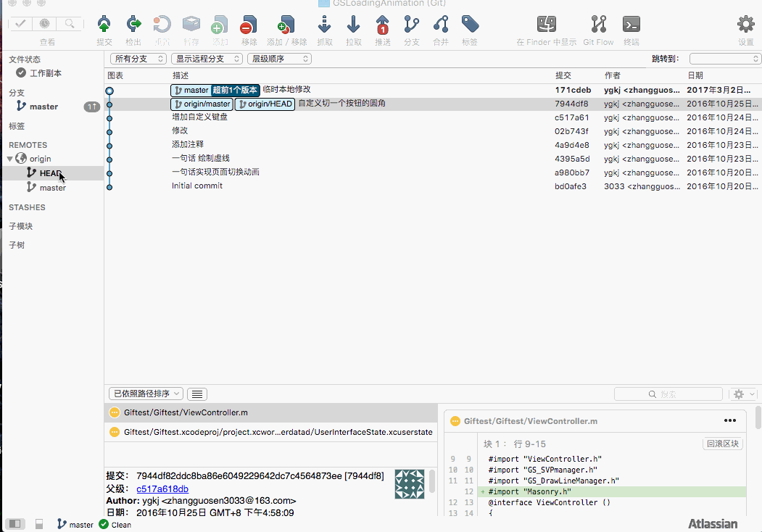Select local master branch in sidebar
Image resolution: width=762 pixels, height=532 pixels.
44,107
